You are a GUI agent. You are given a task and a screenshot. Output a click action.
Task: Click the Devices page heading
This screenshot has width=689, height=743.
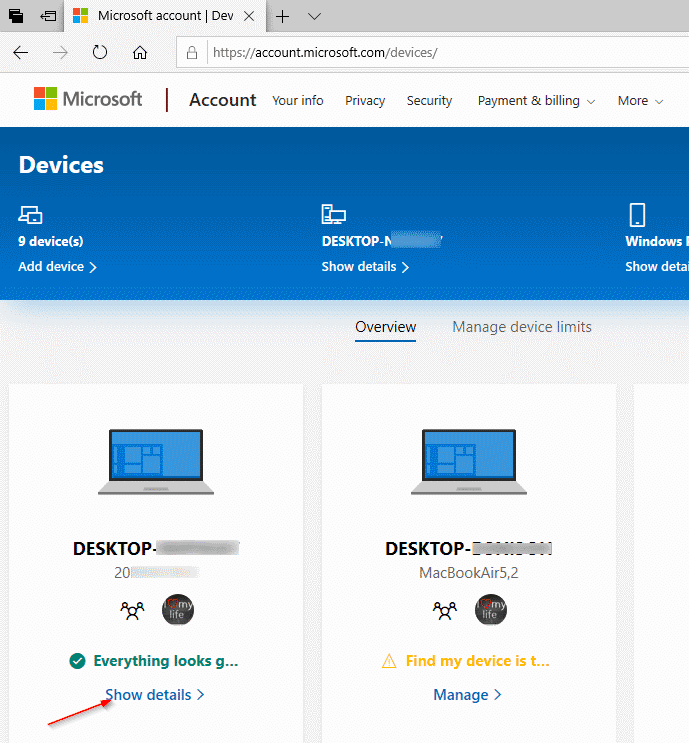click(x=61, y=165)
